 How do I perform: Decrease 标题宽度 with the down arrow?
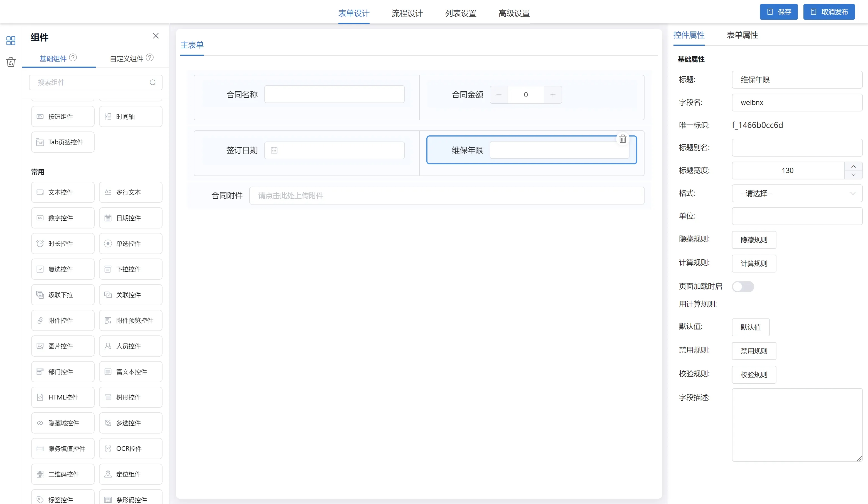pos(853,175)
